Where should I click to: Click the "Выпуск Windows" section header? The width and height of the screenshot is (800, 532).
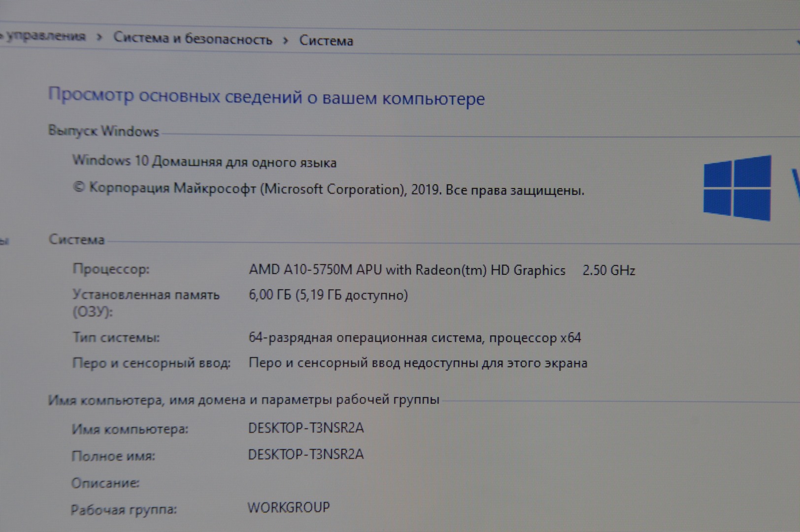103,131
